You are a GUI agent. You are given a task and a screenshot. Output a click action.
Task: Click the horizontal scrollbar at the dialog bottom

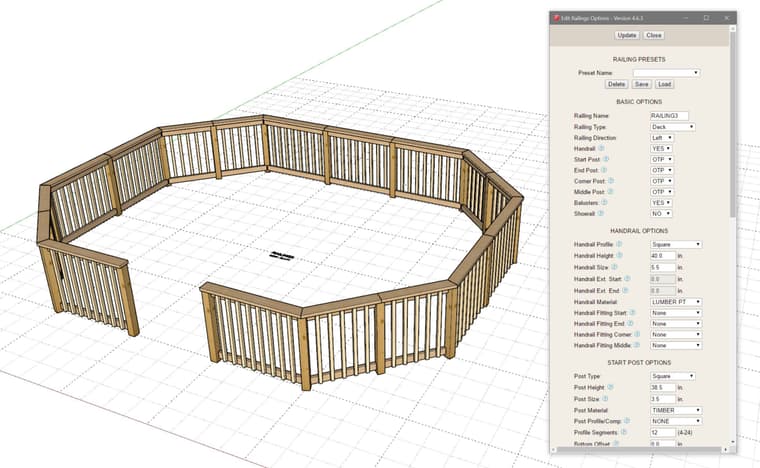coord(639,450)
